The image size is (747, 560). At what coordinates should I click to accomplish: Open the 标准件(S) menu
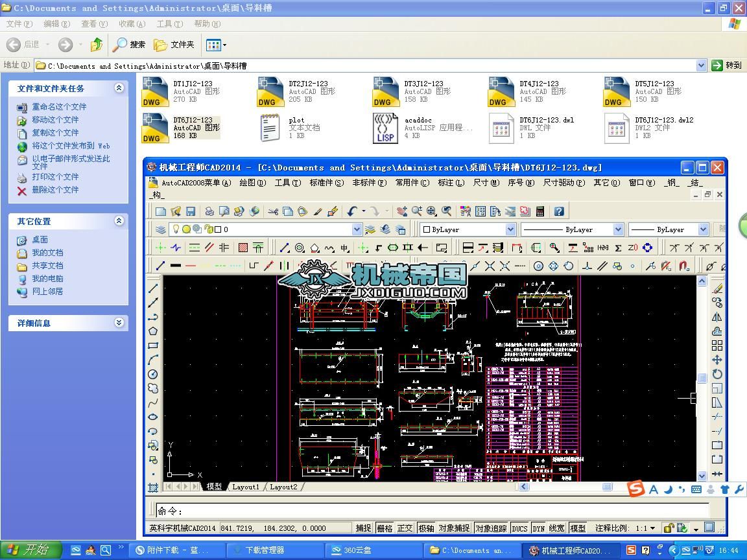coord(326,183)
